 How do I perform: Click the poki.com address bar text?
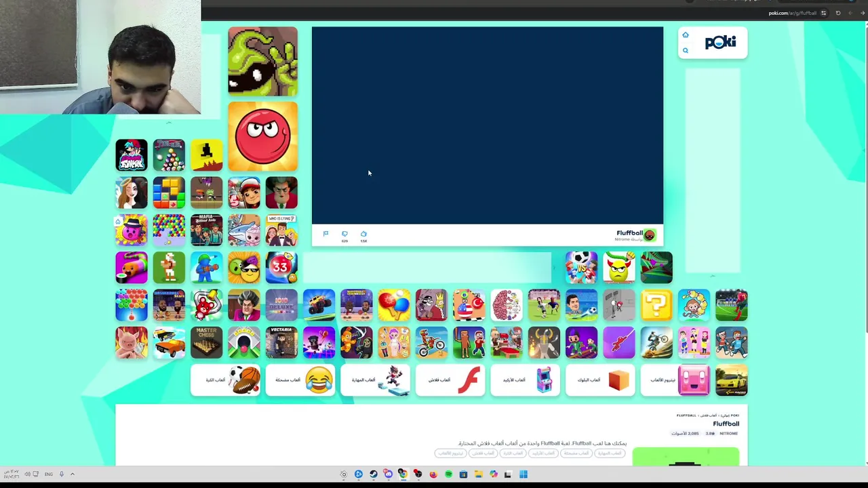point(792,13)
